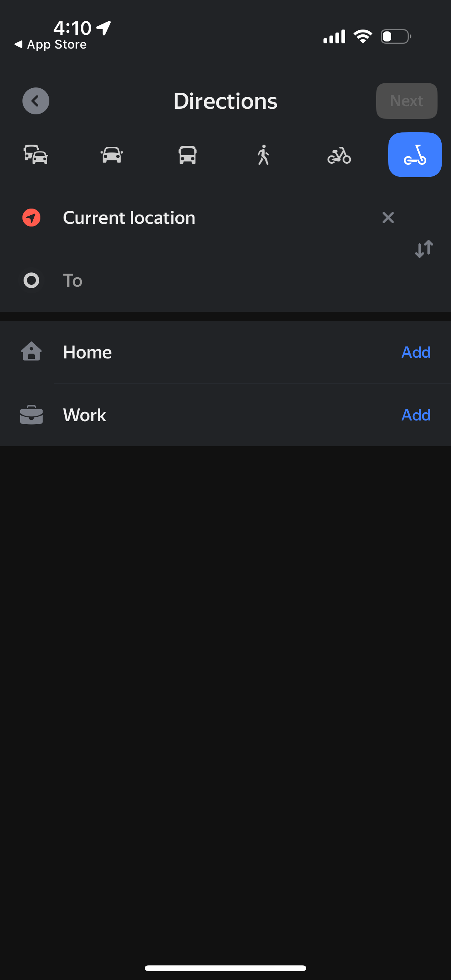The height and width of the screenshot is (980, 451).
Task: Click the swap origin and destination arrows
Action: coord(424,249)
